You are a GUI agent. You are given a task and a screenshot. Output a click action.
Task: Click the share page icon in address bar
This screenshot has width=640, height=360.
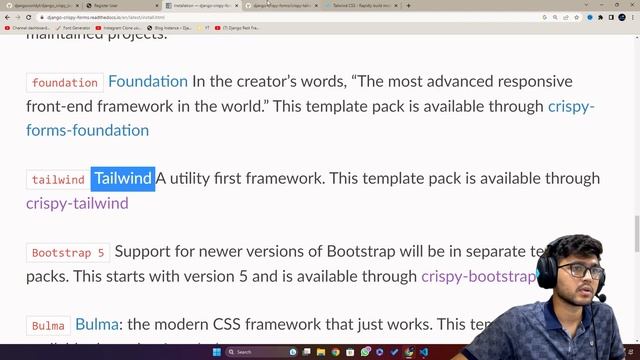pos(566,18)
